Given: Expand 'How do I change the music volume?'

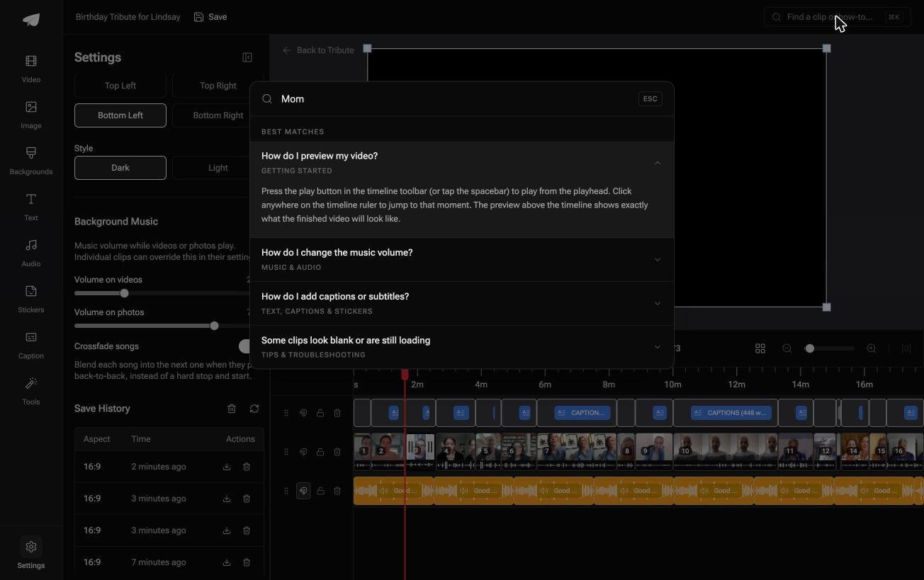Looking at the screenshot, I should [462, 259].
